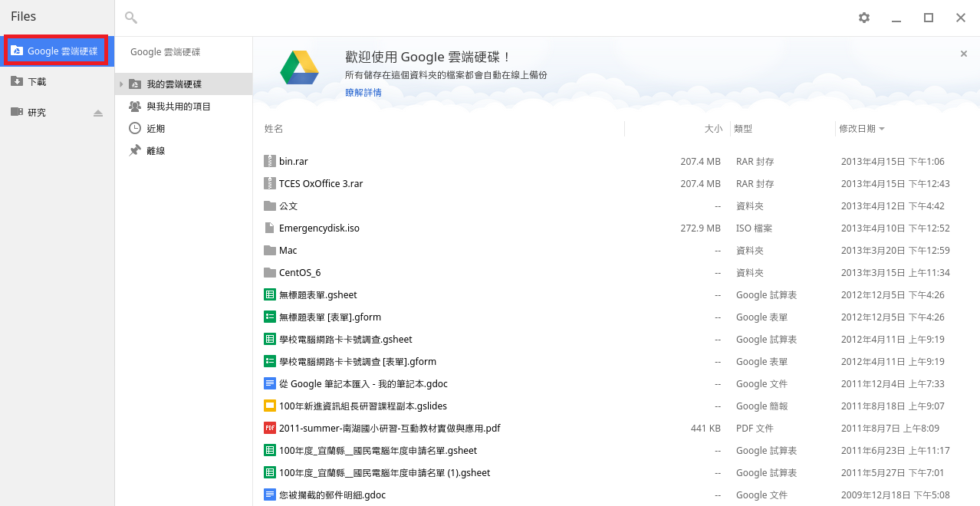Sort by the 類型 column header
The image size is (980, 506).
click(743, 129)
